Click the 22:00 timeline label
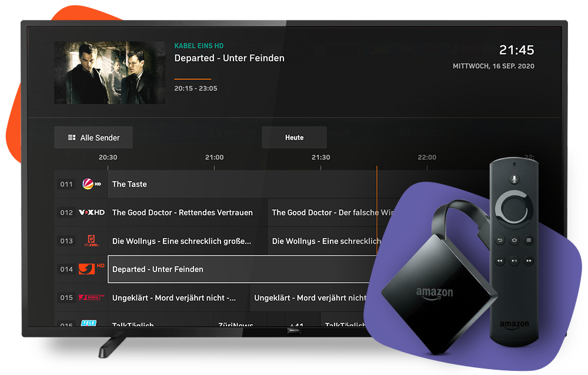This screenshot has width=588, height=375. (x=427, y=158)
